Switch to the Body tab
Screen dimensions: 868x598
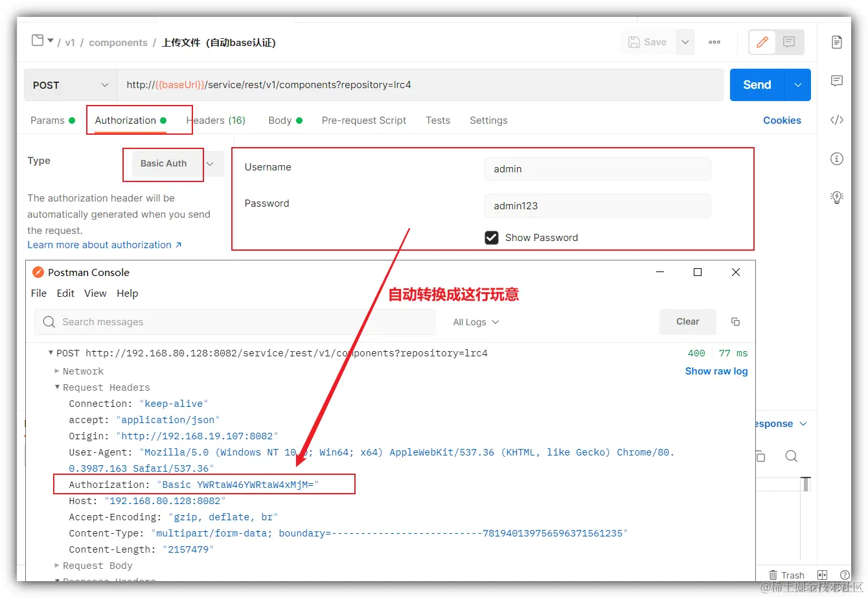click(286, 121)
